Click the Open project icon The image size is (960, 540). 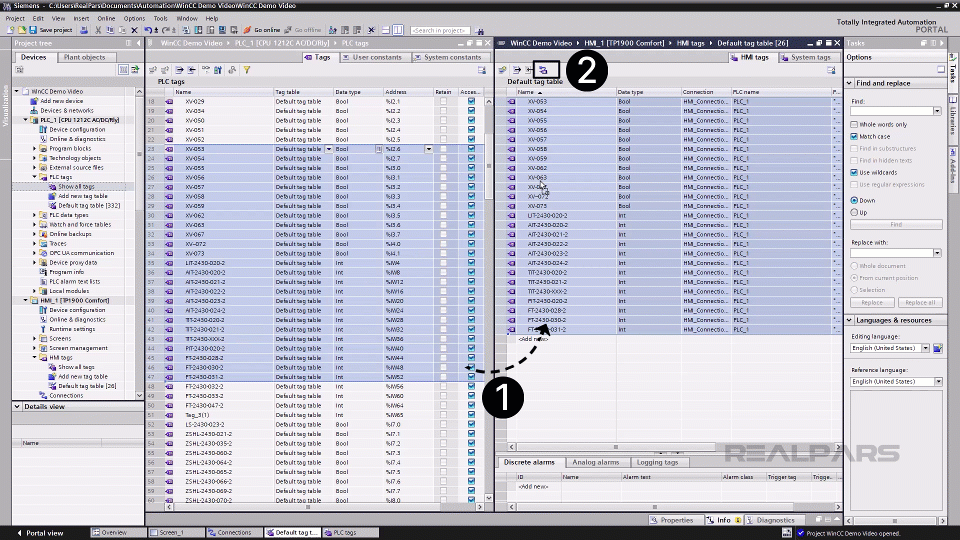tap(22, 30)
